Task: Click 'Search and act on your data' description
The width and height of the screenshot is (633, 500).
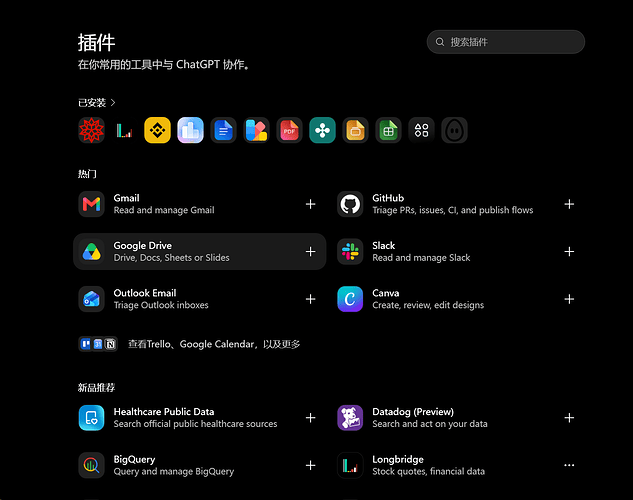Action: click(430, 424)
